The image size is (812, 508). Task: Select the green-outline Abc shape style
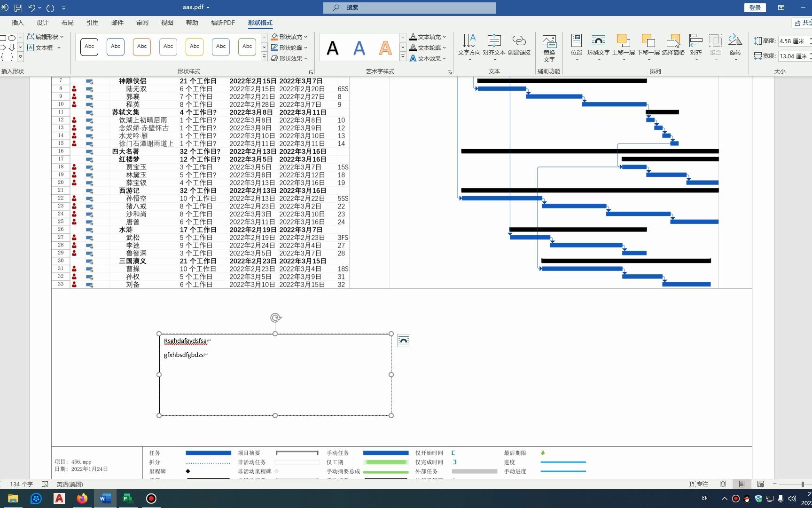[x=247, y=47]
